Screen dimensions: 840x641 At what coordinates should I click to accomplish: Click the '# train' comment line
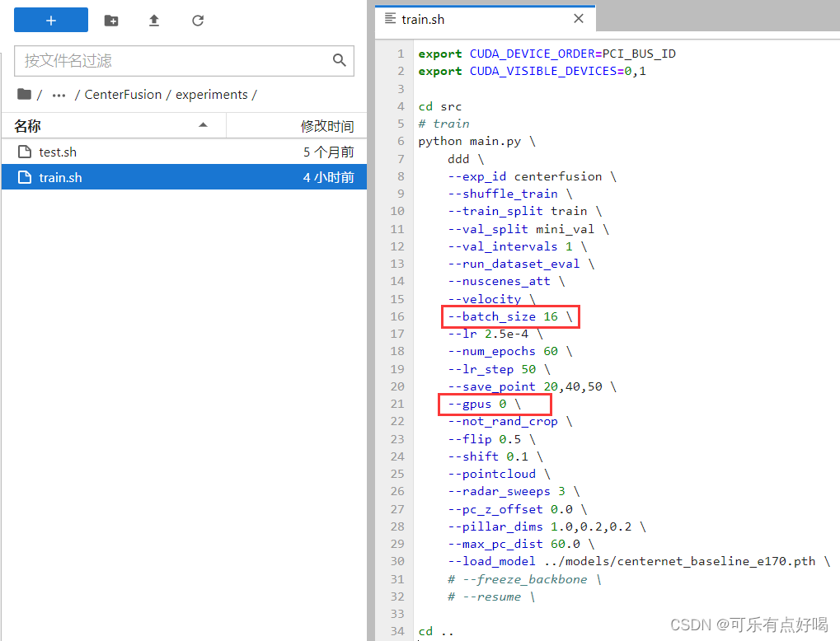(443, 124)
